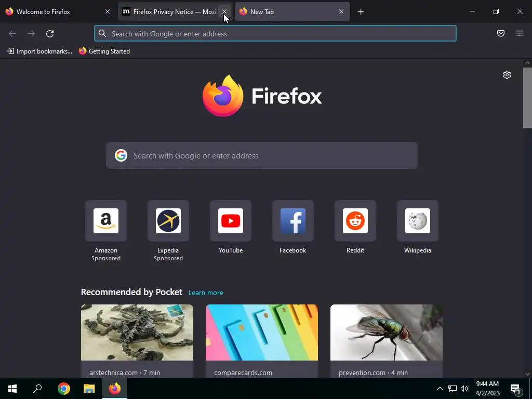This screenshot has height=399, width=532.
Task: Open the network status tray icon
Action: click(x=453, y=389)
